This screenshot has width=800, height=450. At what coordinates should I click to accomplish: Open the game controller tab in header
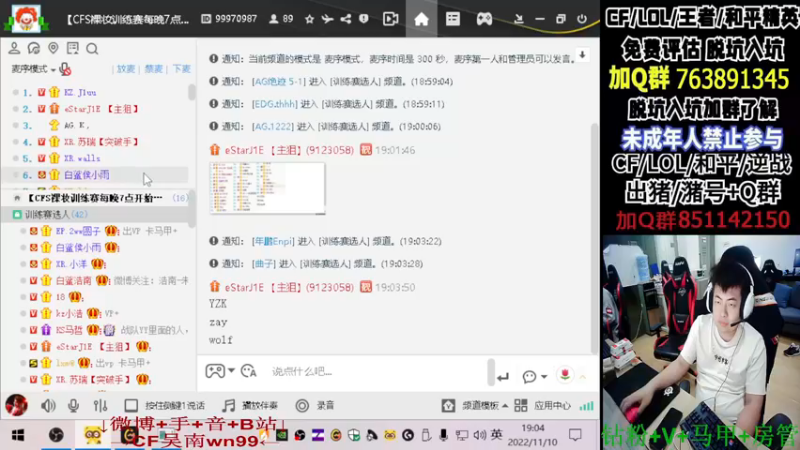tap(484, 19)
